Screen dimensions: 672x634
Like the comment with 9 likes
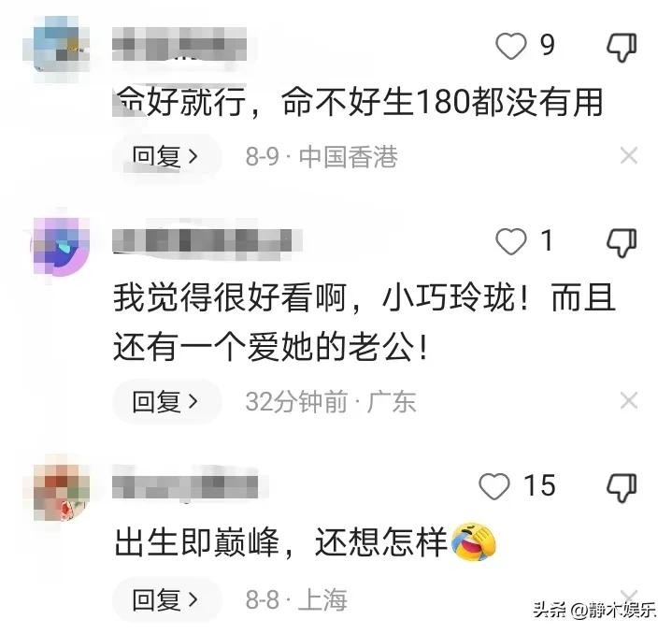click(511, 46)
